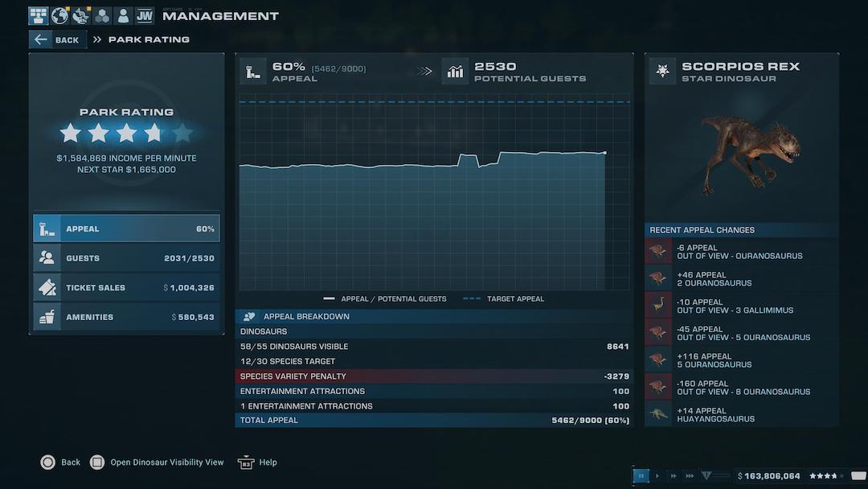This screenshot has height=489, width=868.
Task: Click the Guests row icon
Action: pos(47,258)
